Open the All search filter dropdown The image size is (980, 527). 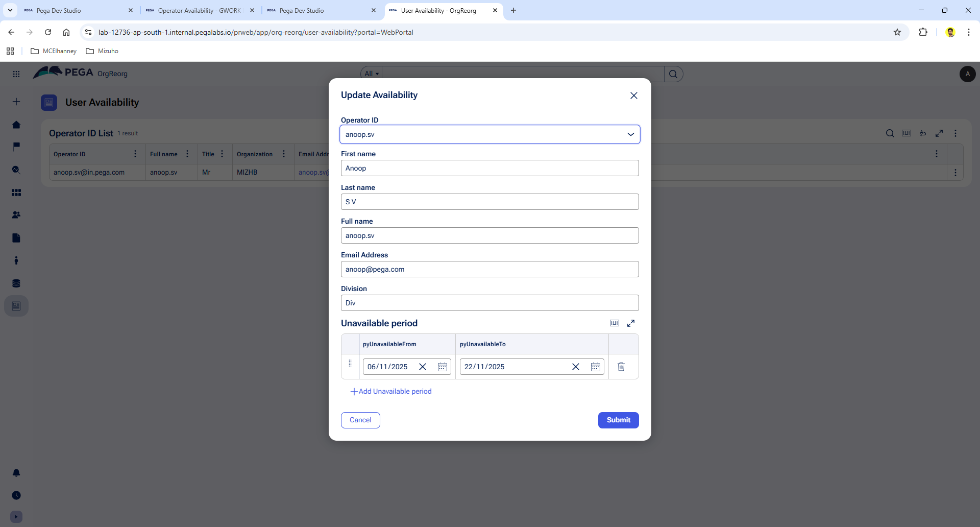pos(372,74)
